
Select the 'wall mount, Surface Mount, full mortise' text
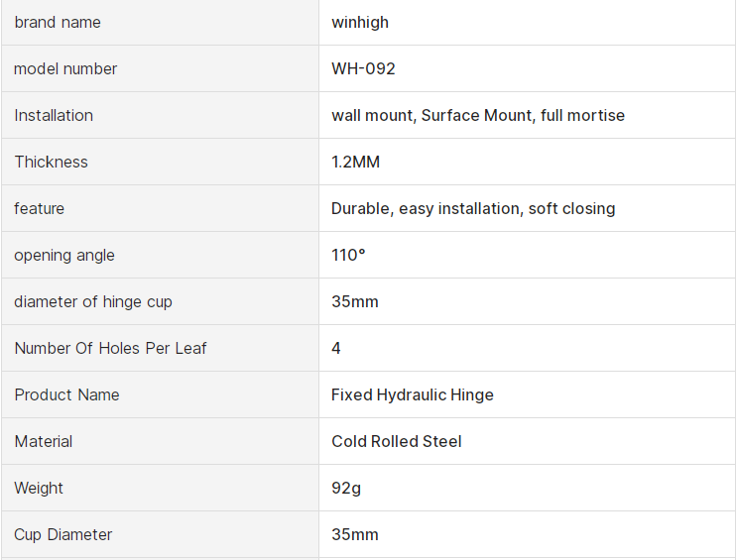pyautogui.click(x=478, y=115)
